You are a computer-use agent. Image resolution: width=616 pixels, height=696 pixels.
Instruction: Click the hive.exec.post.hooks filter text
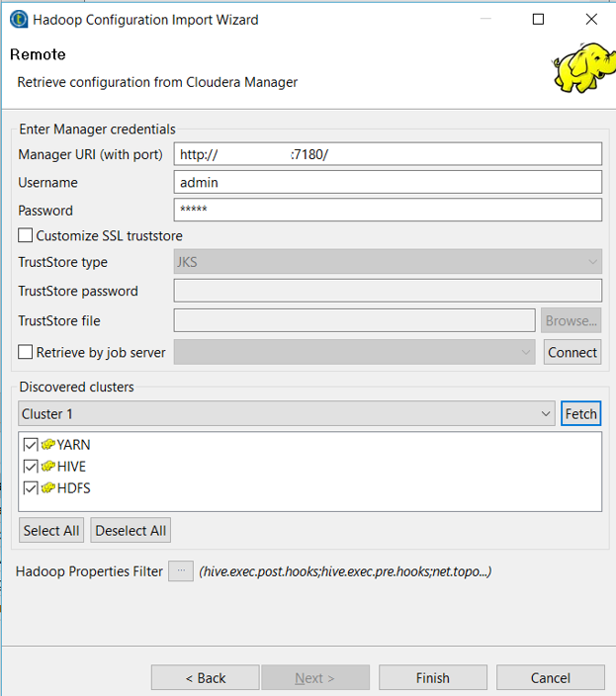345,571
